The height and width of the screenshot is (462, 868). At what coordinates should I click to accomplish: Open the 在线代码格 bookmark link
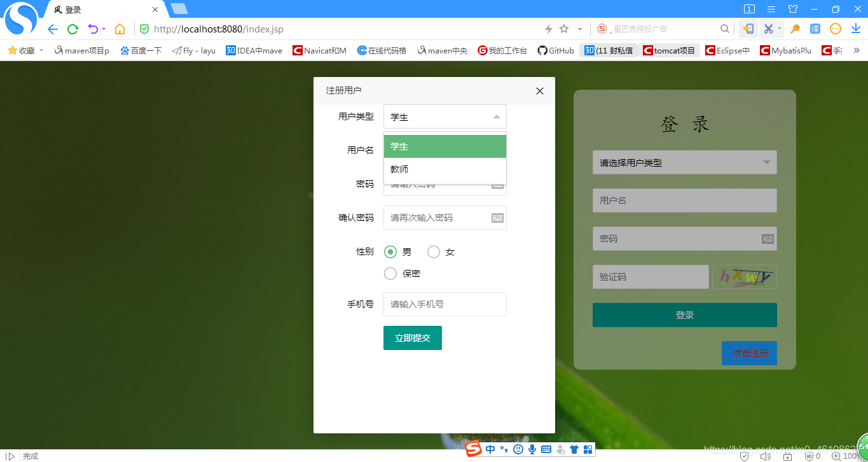point(382,51)
